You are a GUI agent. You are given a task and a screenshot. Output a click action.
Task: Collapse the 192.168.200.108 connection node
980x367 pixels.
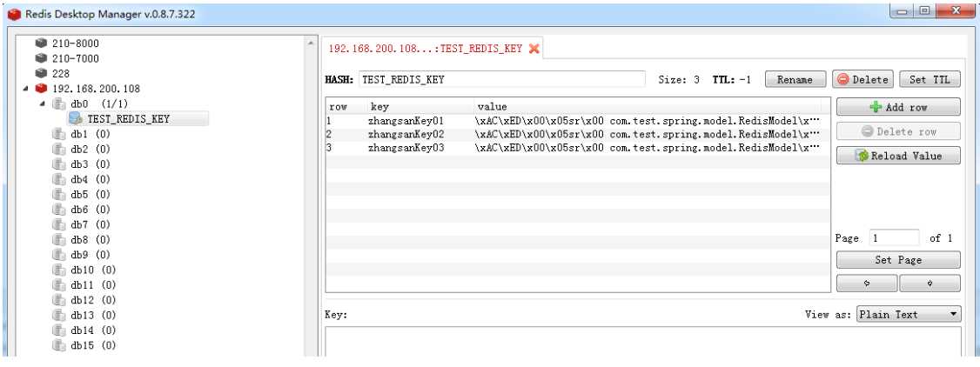click(25, 89)
